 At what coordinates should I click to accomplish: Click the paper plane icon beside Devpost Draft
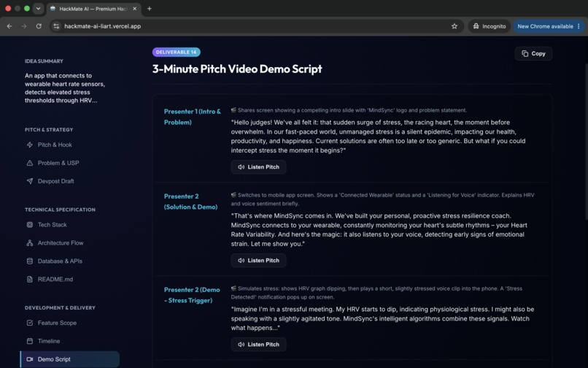point(30,181)
